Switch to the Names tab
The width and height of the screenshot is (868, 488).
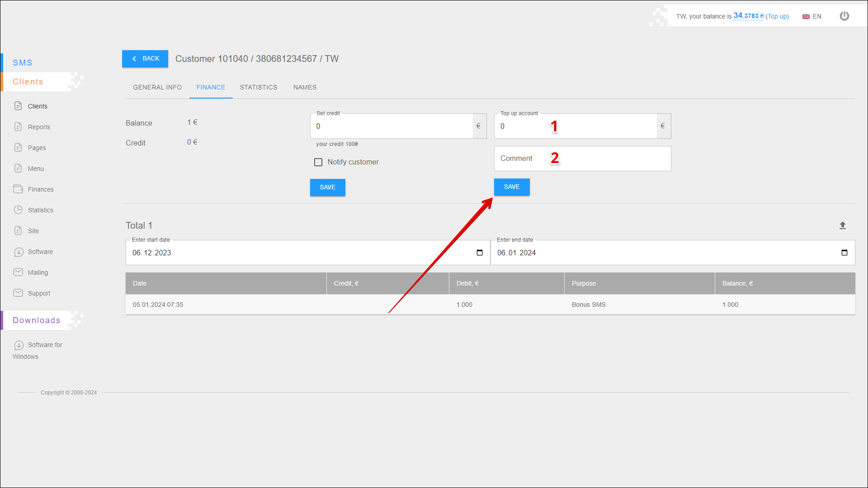[305, 87]
